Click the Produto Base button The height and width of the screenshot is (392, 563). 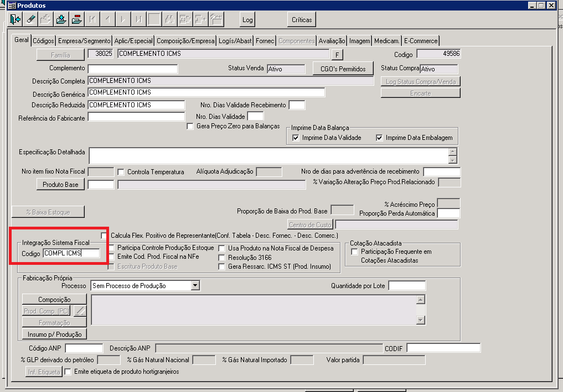click(x=60, y=184)
